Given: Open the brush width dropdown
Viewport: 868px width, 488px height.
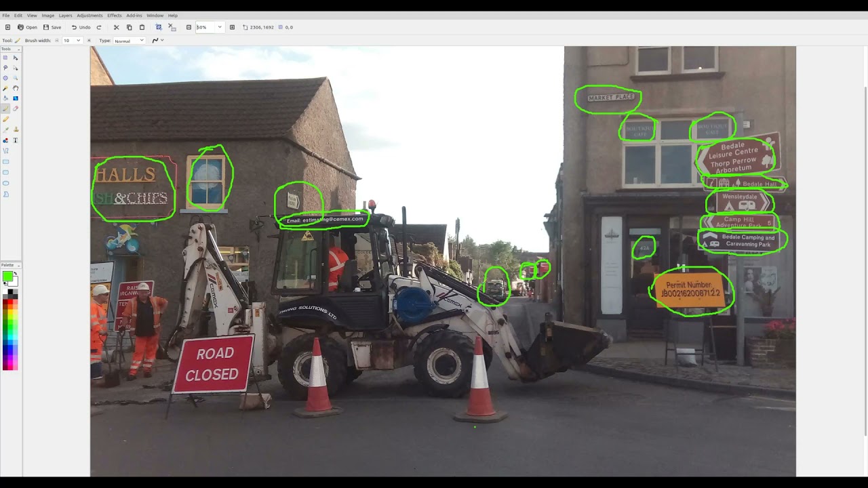Looking at the screenshot, I should pyautogui.click(x=78, y=41).
